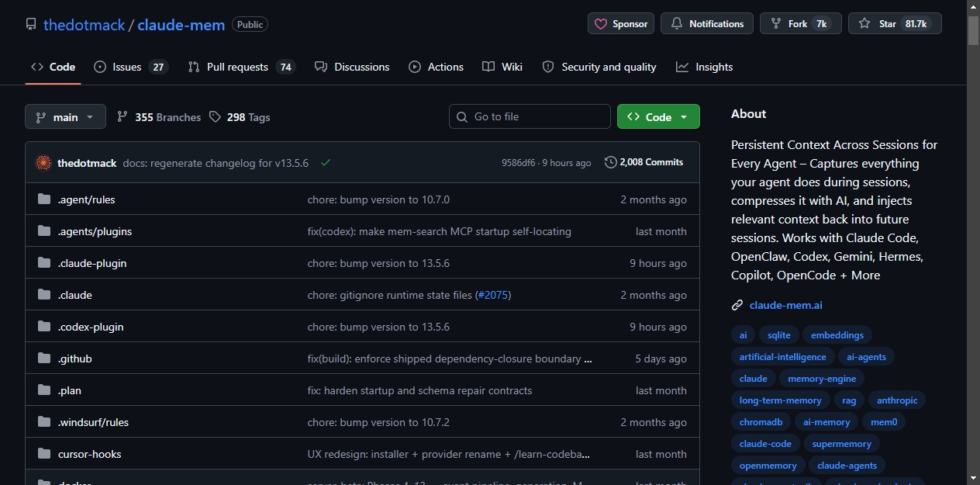Open the Wiki tab
Image resolution: width=980 pixels, height=485 pixels.
502,67
